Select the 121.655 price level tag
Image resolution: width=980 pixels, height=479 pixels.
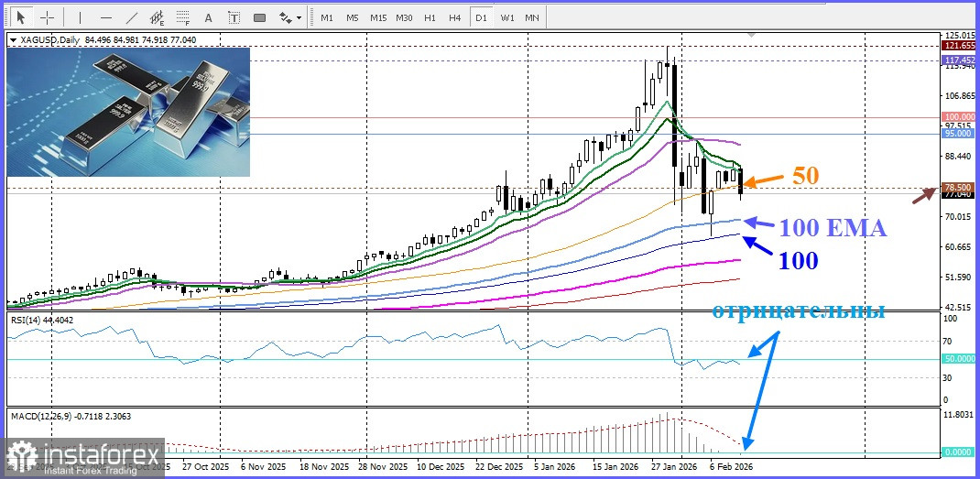pos(959,46)
